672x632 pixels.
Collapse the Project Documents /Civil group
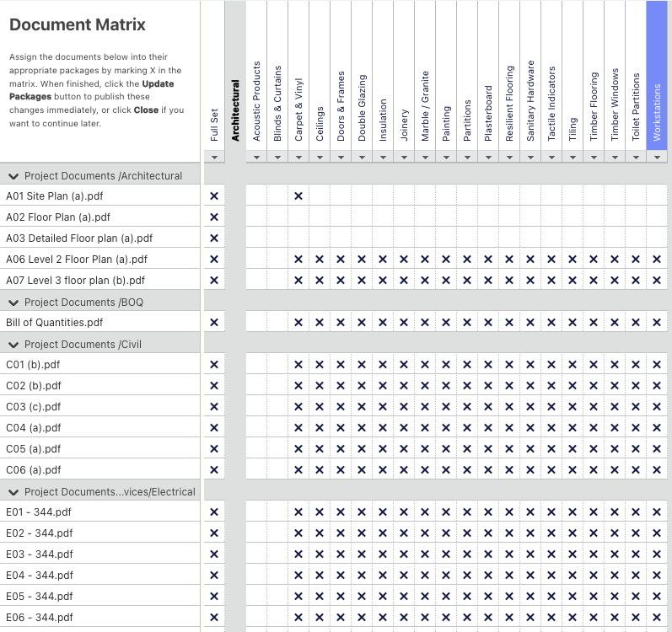tap(13, 345)
